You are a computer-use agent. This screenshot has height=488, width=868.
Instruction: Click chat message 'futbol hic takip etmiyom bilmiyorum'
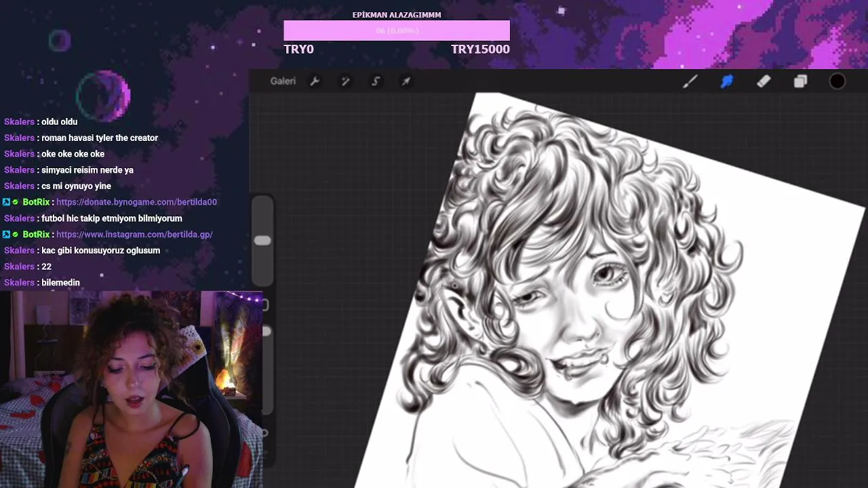[x=112, y=218]
